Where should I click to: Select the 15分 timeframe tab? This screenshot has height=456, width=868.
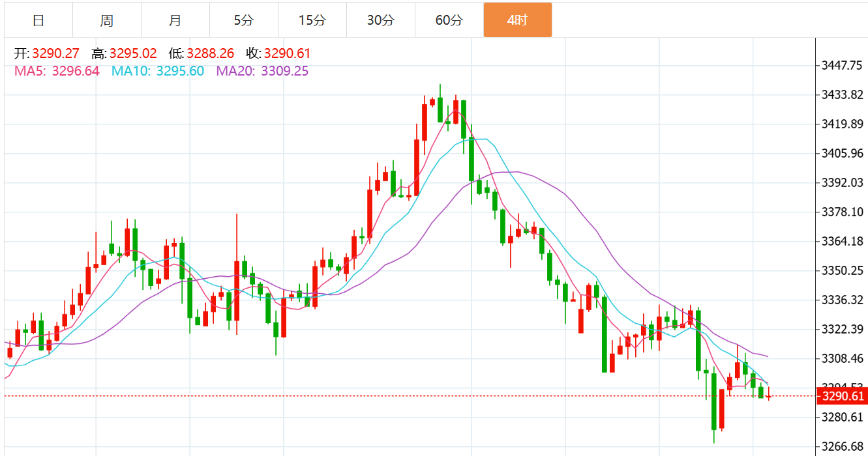312,20
